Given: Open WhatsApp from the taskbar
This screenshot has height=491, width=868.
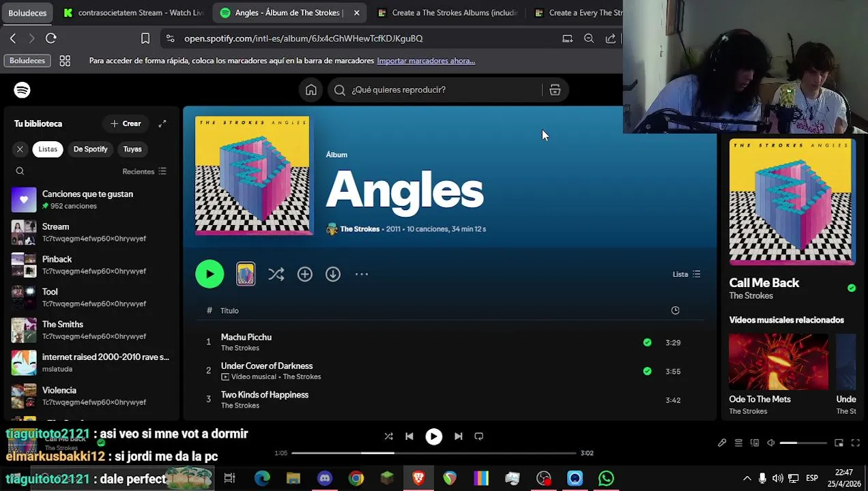Looking at the screenshot, I should pos(606,479).
